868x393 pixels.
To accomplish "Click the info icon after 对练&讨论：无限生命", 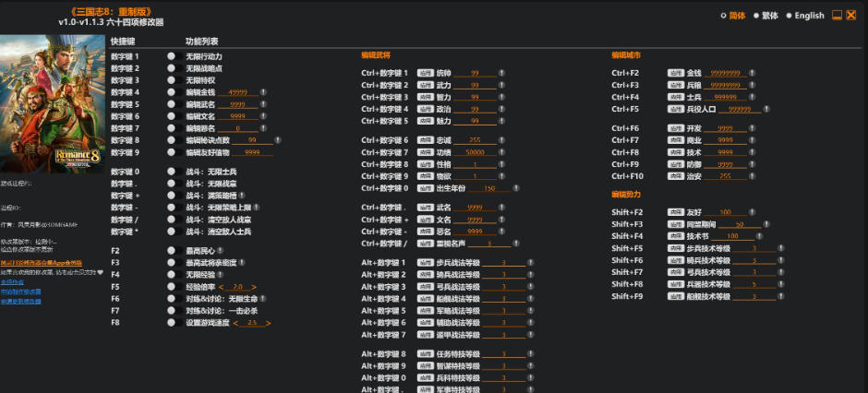I will pyautogui.click(x=263, y=299).
